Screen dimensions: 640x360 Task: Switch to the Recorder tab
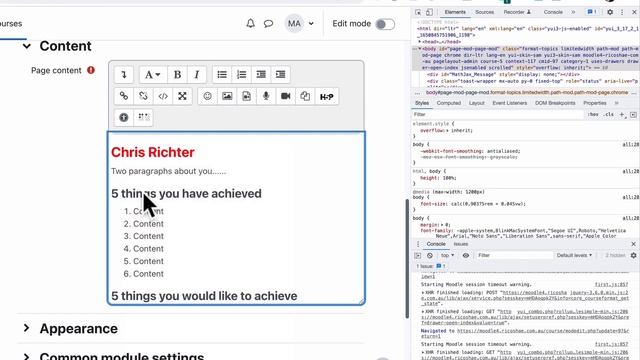click(x=517, y=12)
